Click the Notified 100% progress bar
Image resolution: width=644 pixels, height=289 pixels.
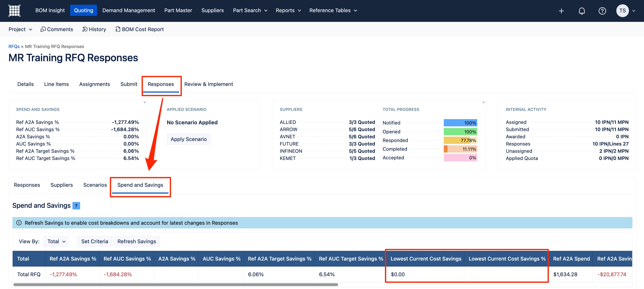point(460,123)
